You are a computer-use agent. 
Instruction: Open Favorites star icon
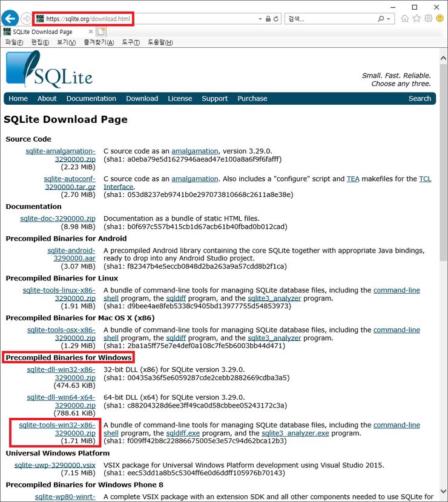(x=417, y=19)
